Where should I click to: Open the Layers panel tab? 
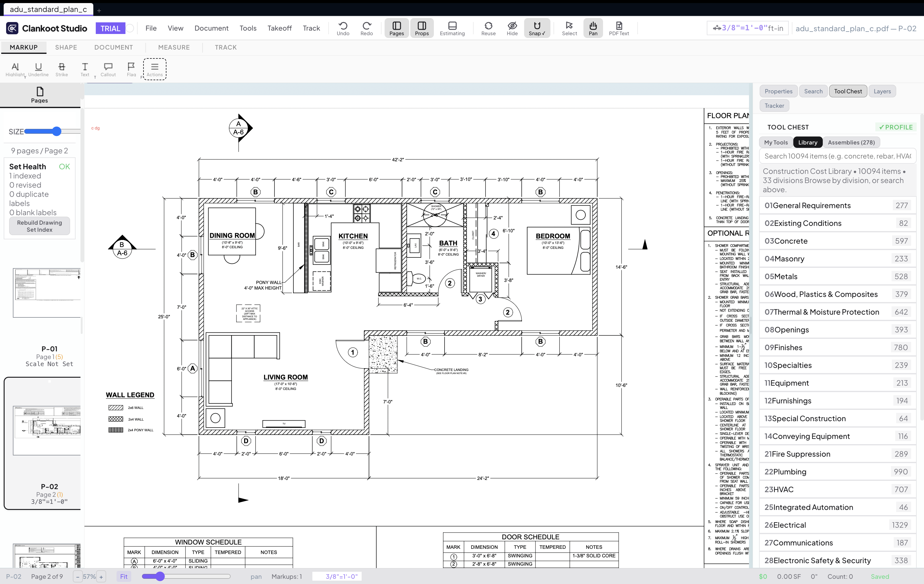coord(882,91)
